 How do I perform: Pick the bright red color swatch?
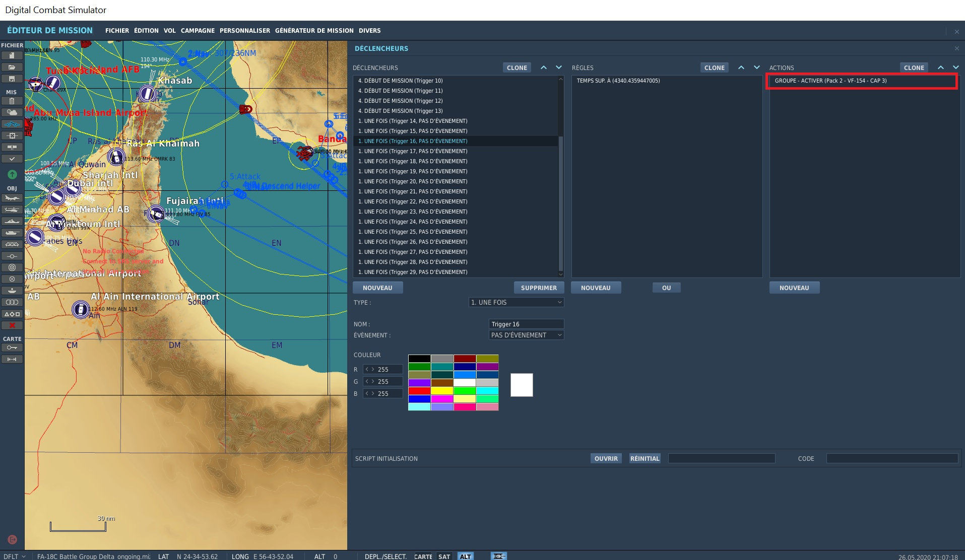419,391
